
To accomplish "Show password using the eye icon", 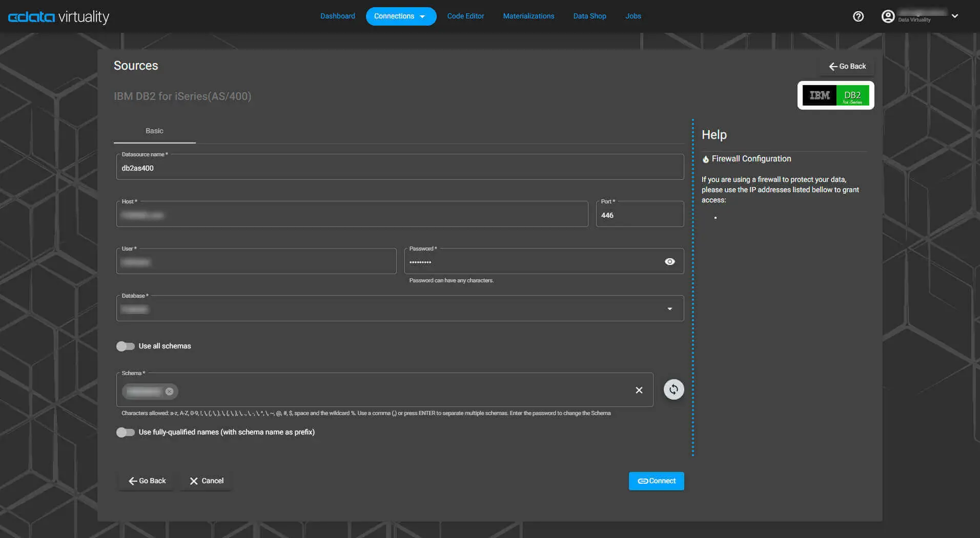I will point(669,262).
